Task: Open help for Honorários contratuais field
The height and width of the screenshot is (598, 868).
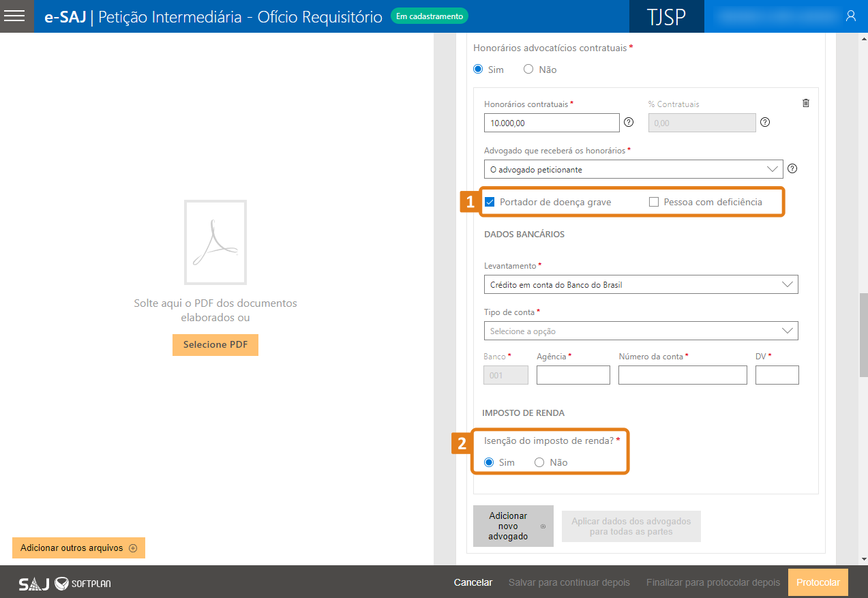Action: (629, 123)
